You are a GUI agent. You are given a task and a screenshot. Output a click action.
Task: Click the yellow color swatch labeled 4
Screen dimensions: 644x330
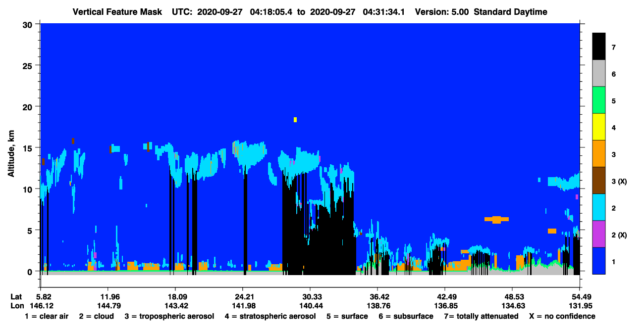(599, 127)
